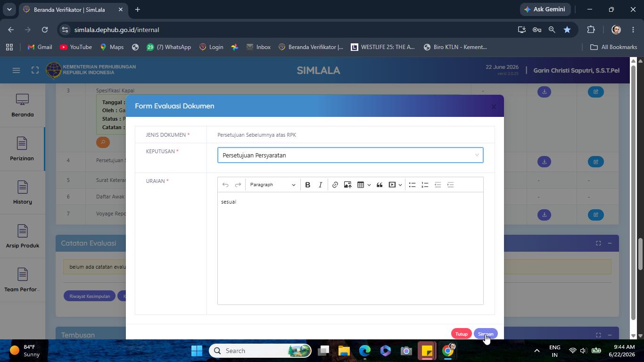Open the Windows Start menu
The height and width of the screenshot is (362, 644).
197,351
